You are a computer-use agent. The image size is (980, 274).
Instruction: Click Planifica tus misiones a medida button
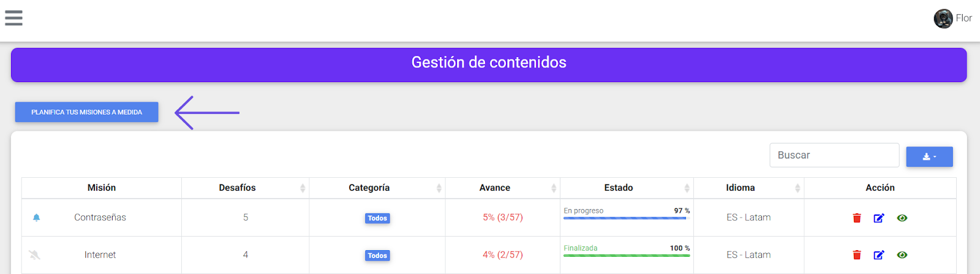tap(86, 112)
